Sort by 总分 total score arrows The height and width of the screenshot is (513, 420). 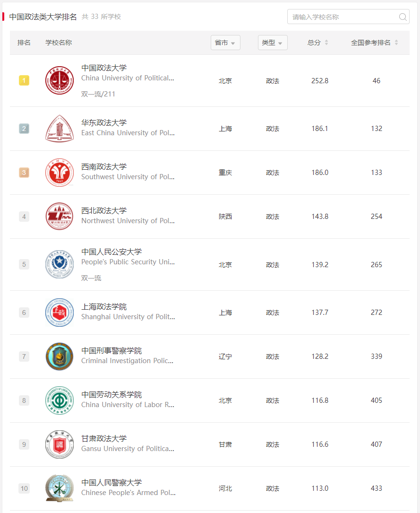326,43
